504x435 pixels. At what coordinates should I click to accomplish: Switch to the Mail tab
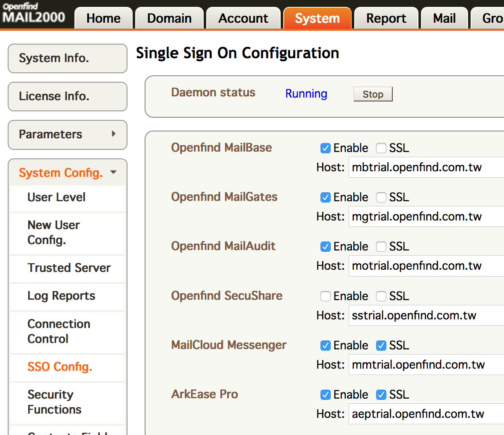point(444,18)
